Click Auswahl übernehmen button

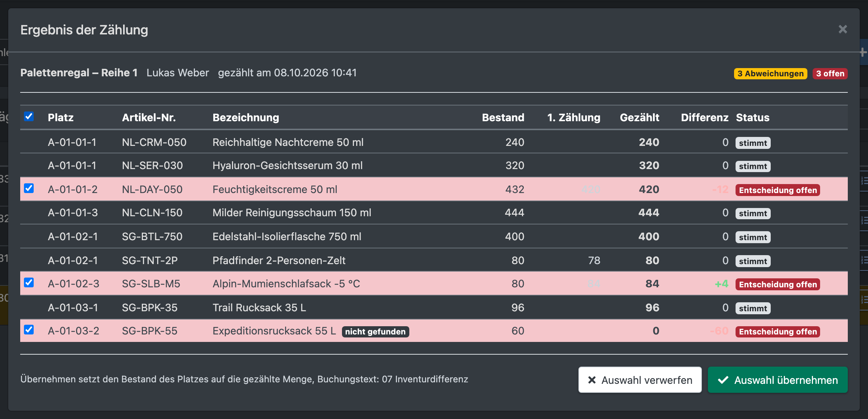click(x=777, y=380)
